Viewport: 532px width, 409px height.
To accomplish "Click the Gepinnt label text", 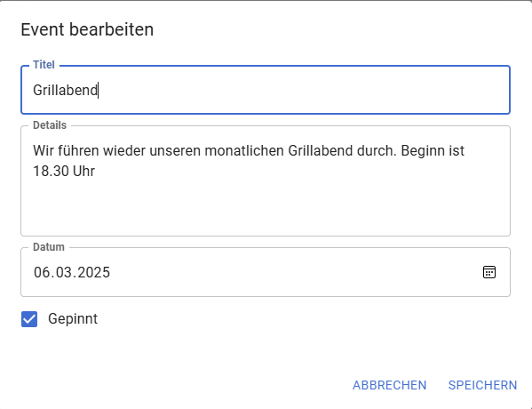I will click(73, 319).
